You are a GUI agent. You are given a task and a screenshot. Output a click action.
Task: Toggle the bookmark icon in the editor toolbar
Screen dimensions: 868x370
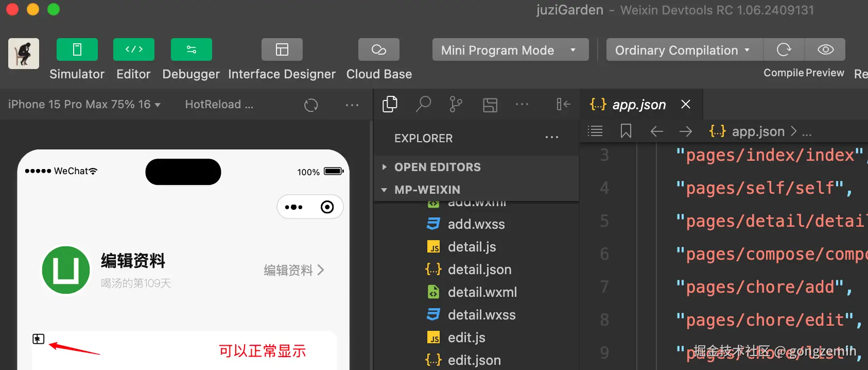[x=626, y=131]
